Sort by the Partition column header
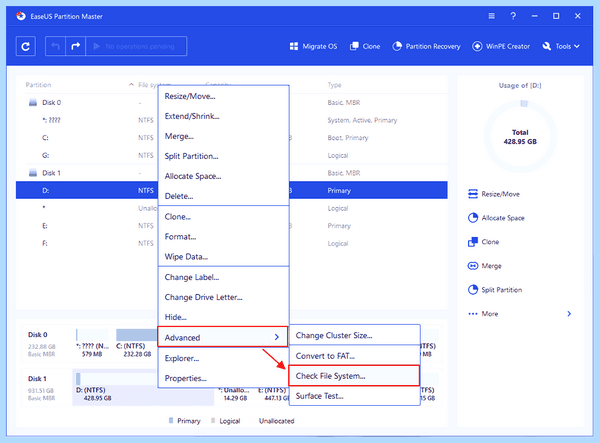This screenshot has width=600, height=443. click(38, 85)
